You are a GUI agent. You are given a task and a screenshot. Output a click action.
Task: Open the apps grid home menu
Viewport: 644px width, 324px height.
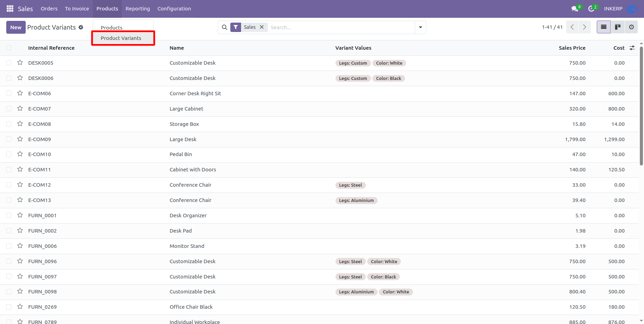tap(10, 9)
